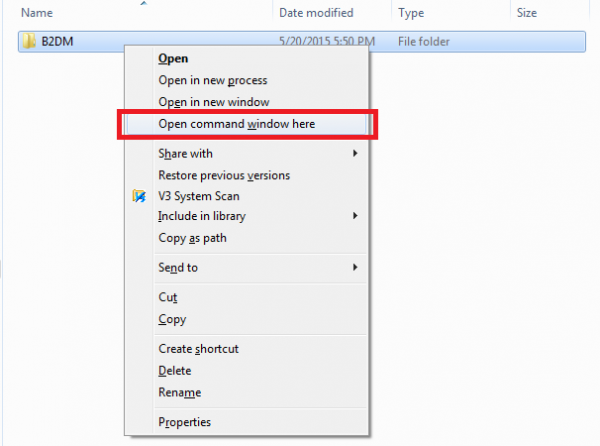This screenshot has height=446, width=600.
Task: Sort by Date modified column header
Action: tap(315, 14)
